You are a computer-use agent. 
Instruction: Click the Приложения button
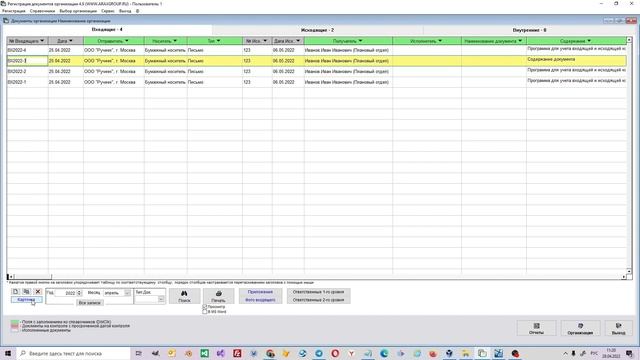[260, 292]
